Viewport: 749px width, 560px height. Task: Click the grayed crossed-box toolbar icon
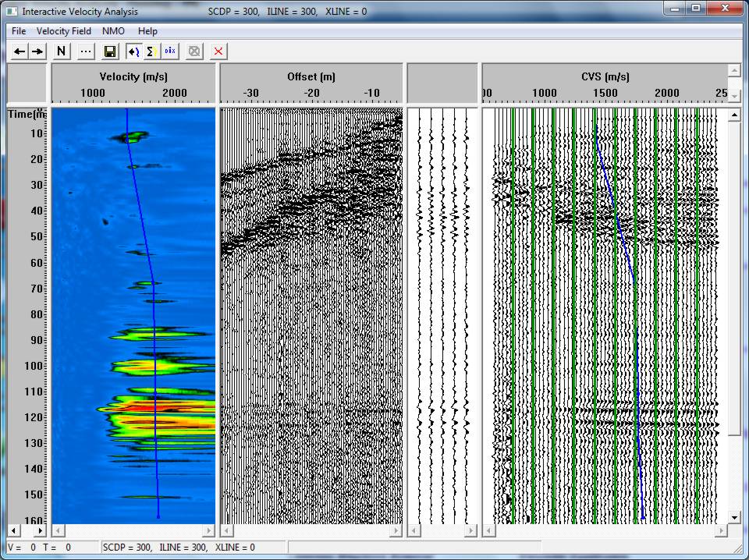(x=194, y=51)
